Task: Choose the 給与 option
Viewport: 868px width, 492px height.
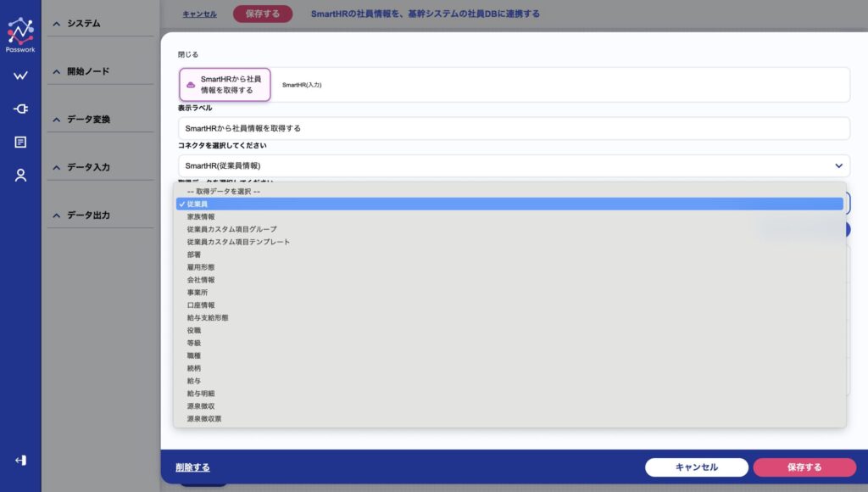Action: click(x=509, y=381)
